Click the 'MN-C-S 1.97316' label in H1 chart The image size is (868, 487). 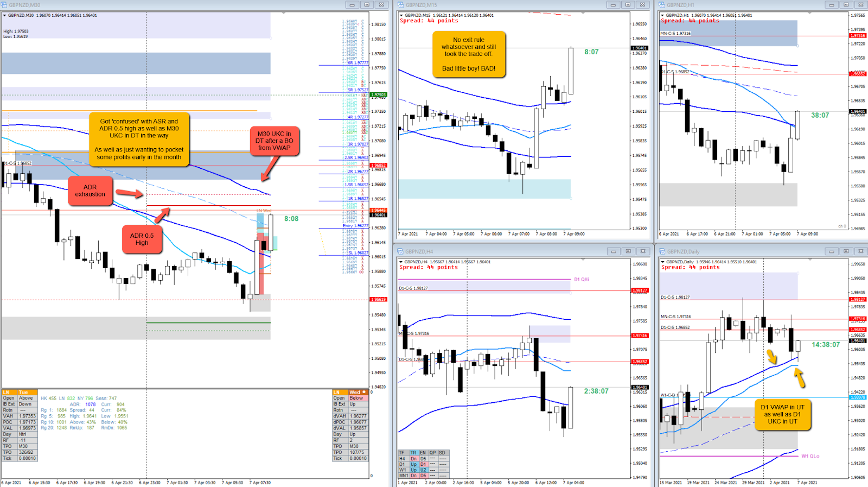(675, 34)
